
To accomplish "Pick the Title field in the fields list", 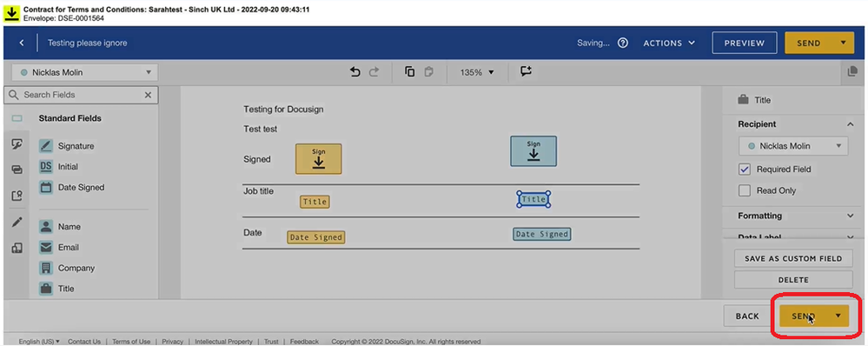I will tap(56, 289).
